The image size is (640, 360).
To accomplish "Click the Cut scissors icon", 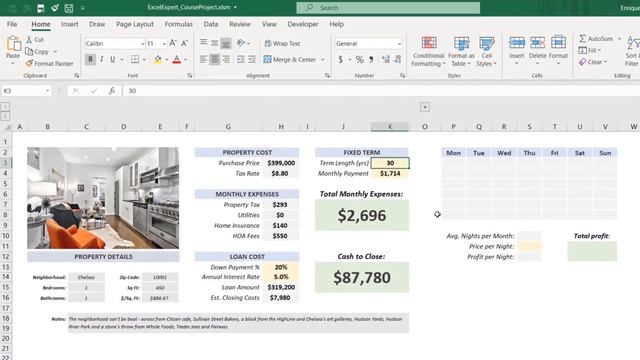I will coord(29,40).
